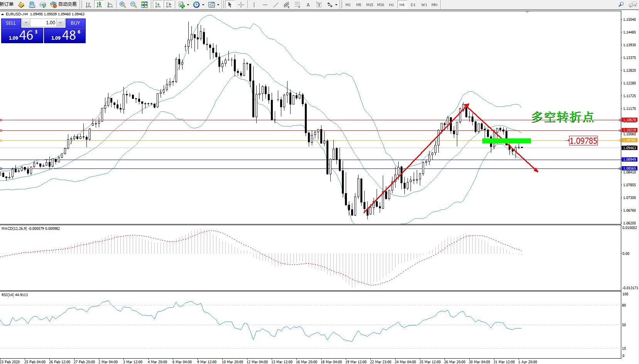Click the green highlighted rectangle on the chart

tap(506, 141)
